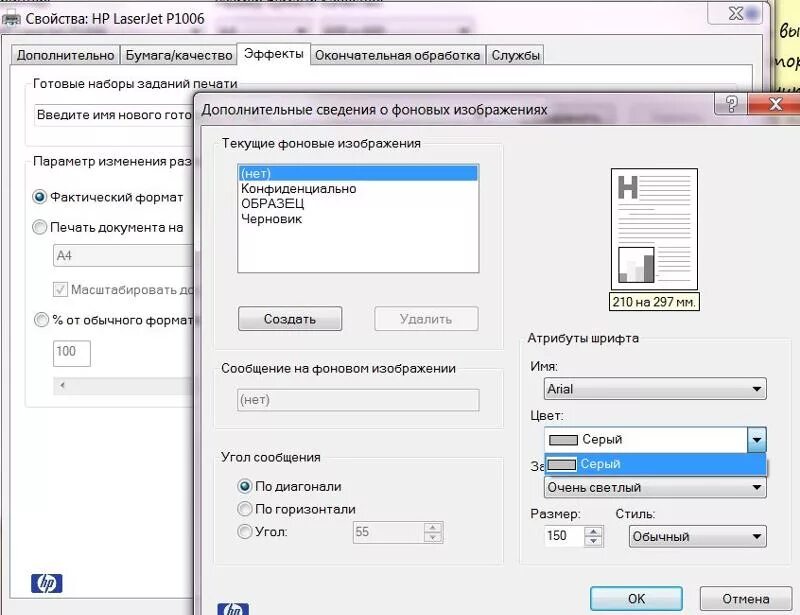Close the Свойства HP LaserJet window
The width and height of the screenshot is (800, 615).
735,14
